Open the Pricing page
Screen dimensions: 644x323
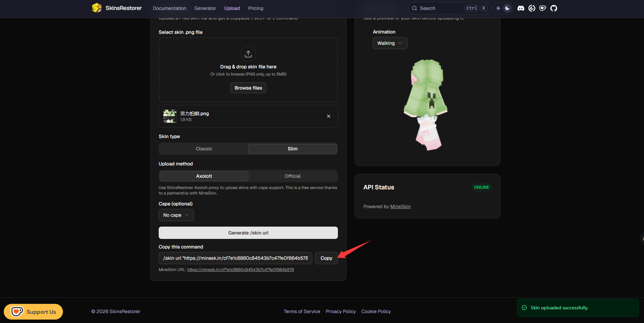pyautogui.click(x=256, y=8)
